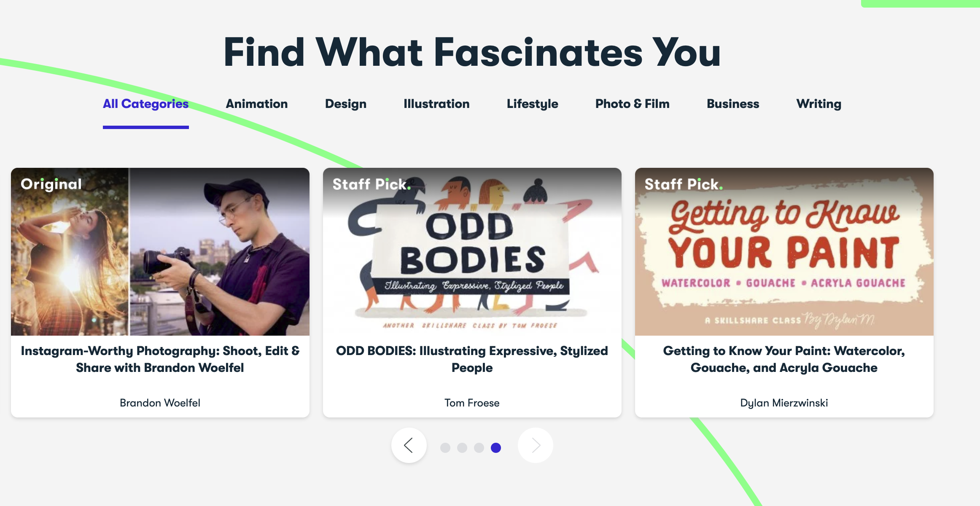Select the Business category tab

(x=733, y=104)
